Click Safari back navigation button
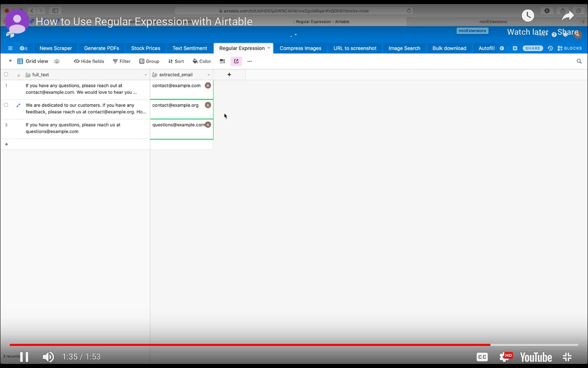This screenshot has width=588, height=368. tap(32, 11)
